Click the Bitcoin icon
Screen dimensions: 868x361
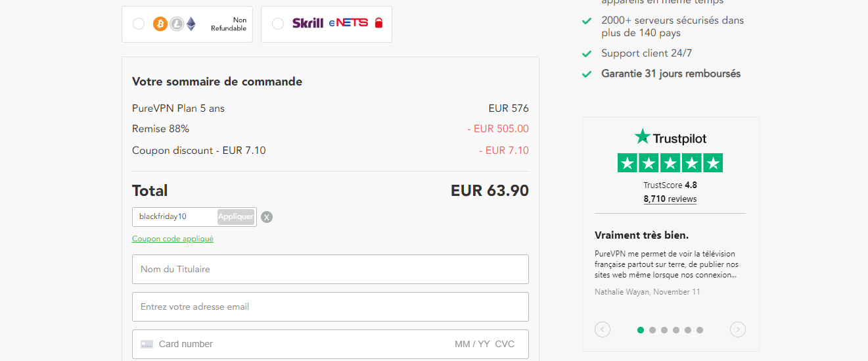160,24
